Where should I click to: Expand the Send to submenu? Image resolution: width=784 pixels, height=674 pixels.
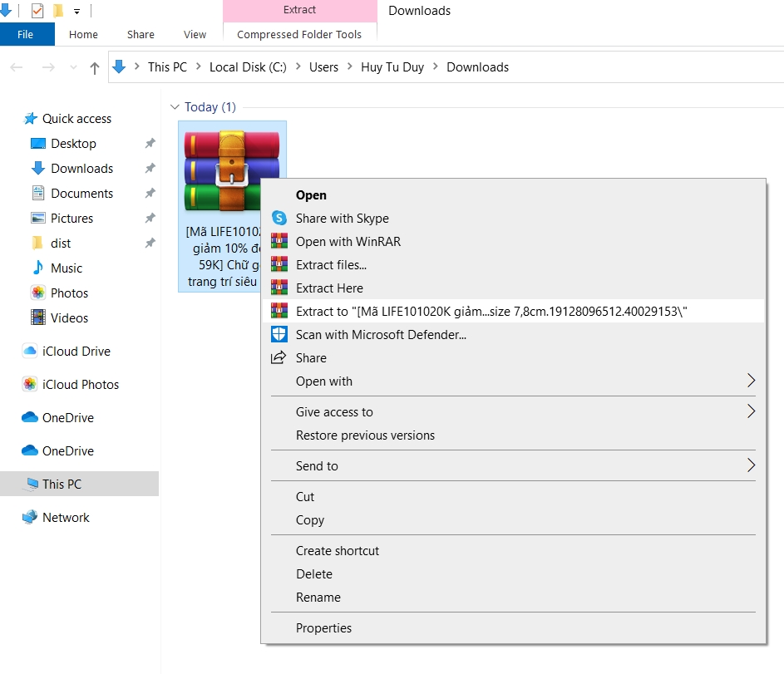coord(751,466)
